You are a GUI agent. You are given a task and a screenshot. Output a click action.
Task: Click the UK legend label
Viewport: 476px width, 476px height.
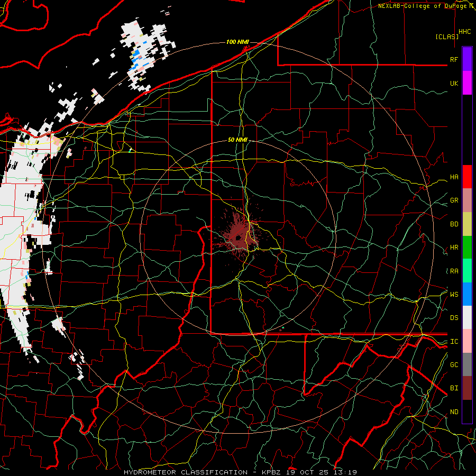pyautogui.click(x=454, y=83)
